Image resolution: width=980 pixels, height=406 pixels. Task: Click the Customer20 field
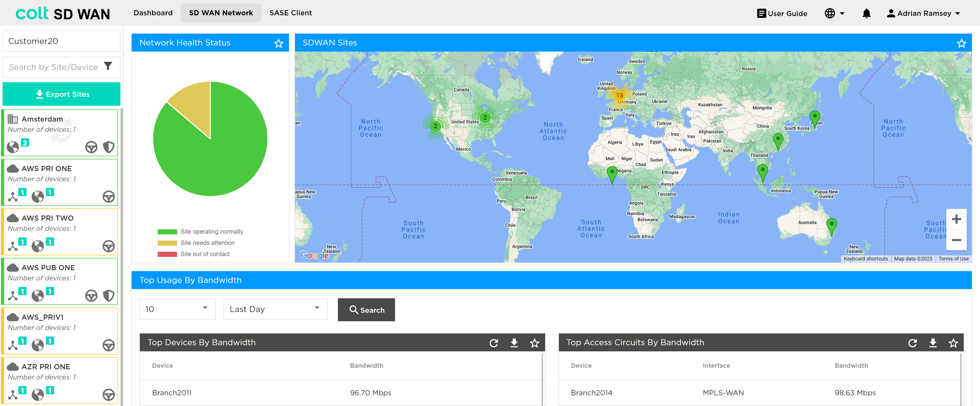pos(62,41)
